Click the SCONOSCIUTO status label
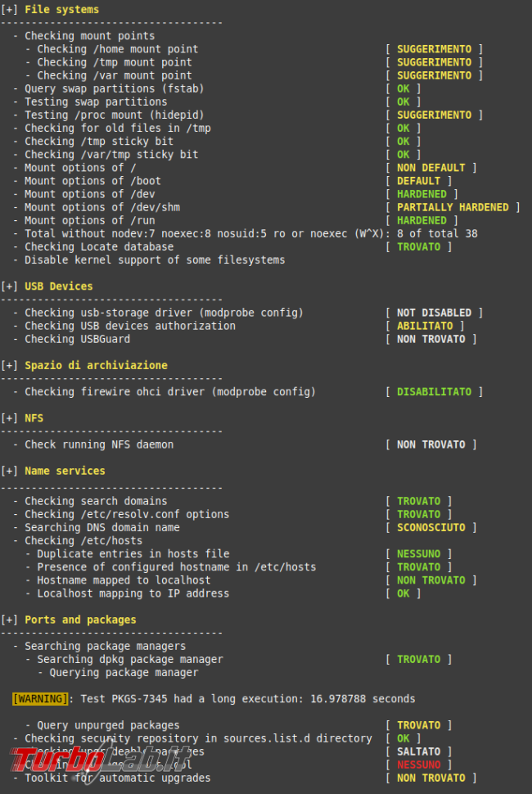532x794 pixels. 431,527
